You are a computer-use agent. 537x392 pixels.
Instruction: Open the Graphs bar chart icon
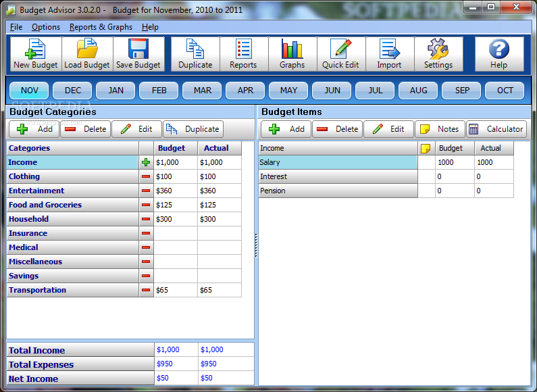(x=292, y=54)
